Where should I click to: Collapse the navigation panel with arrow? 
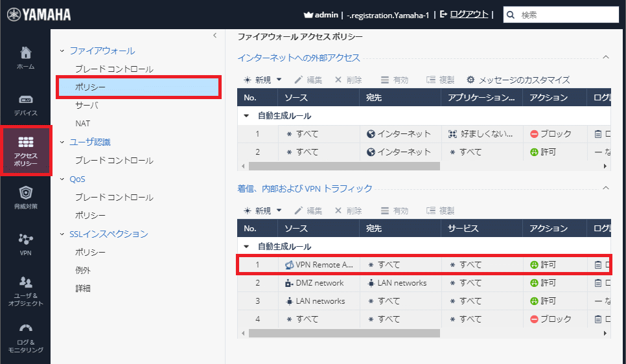click(214, 36)
